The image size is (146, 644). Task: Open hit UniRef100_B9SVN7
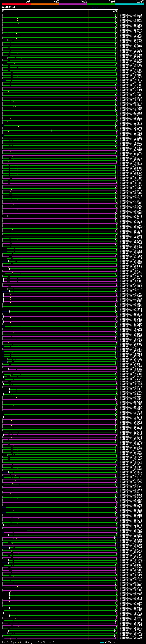[131, 337]
